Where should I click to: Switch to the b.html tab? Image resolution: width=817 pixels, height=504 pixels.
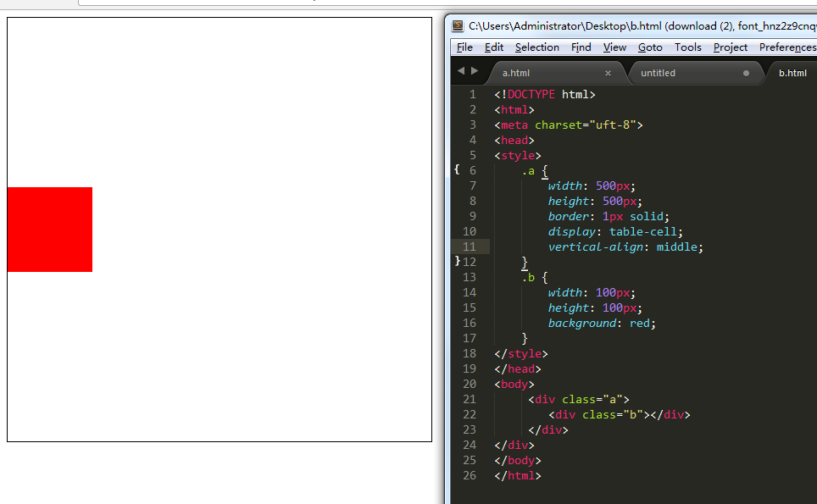tap(792, 73)
